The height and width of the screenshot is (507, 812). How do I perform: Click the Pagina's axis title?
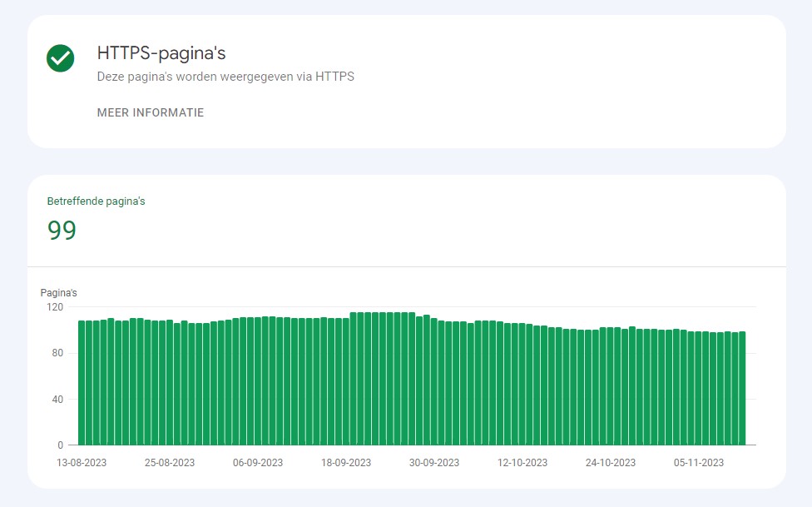[x=58, y=293]
